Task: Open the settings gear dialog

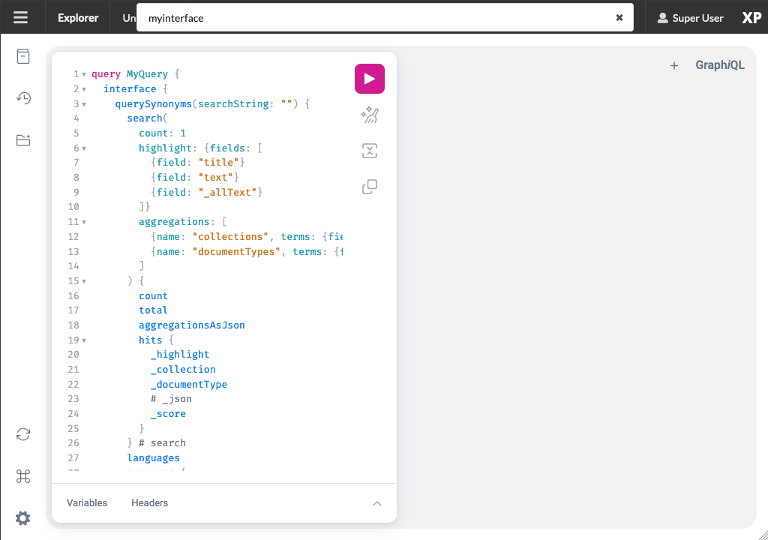Action: point(23,518)
